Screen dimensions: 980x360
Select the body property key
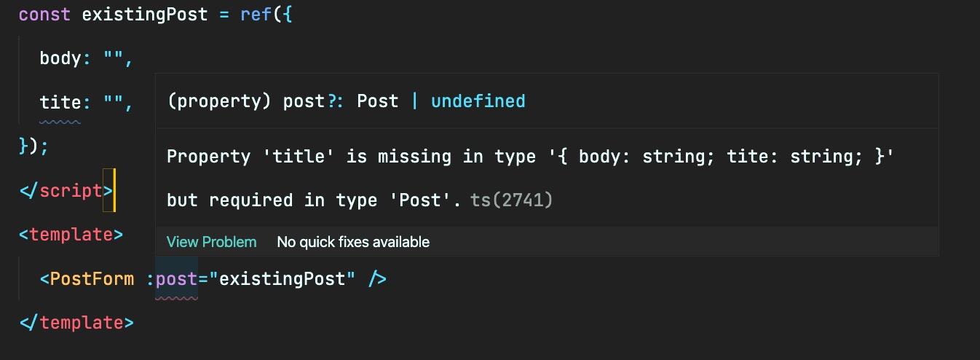pyautogui.click(x=60, y=58)
